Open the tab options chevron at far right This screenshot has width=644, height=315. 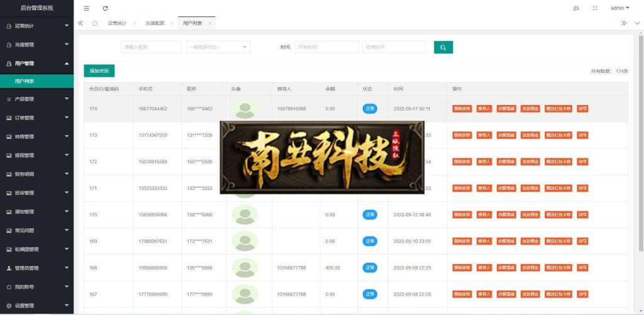tap(638, 23)
